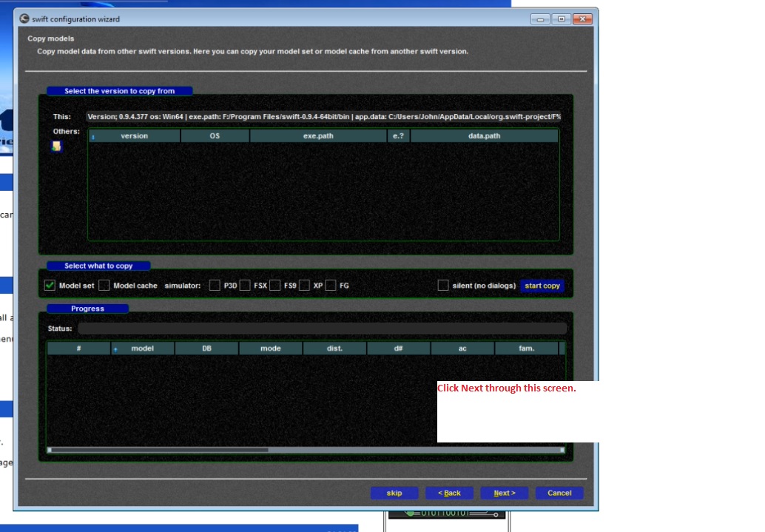Click the Status field in Progress

click(x=322, y=329)
